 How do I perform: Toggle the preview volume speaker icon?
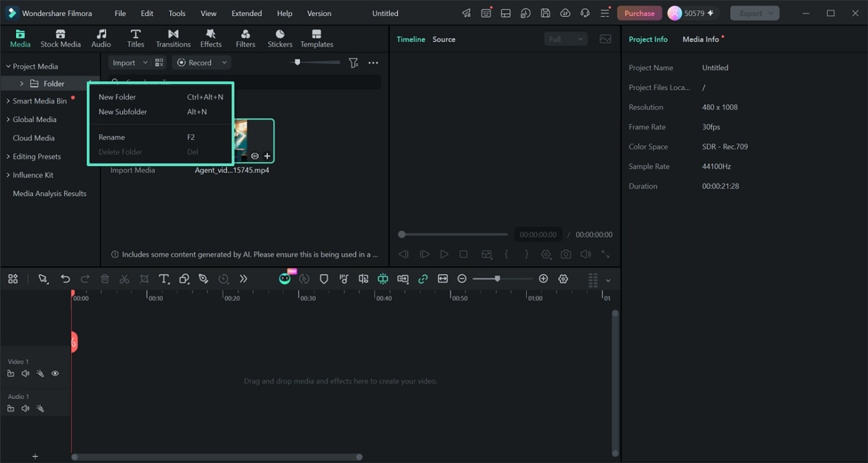pos(586,254)
